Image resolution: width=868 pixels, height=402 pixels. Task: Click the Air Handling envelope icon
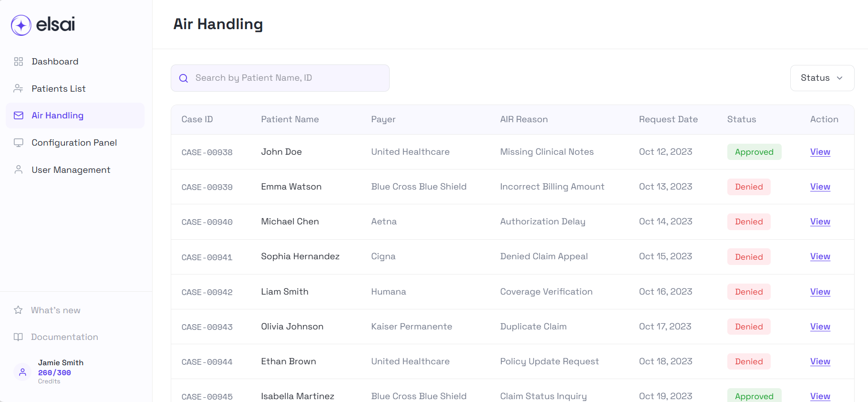click(19, 116)
